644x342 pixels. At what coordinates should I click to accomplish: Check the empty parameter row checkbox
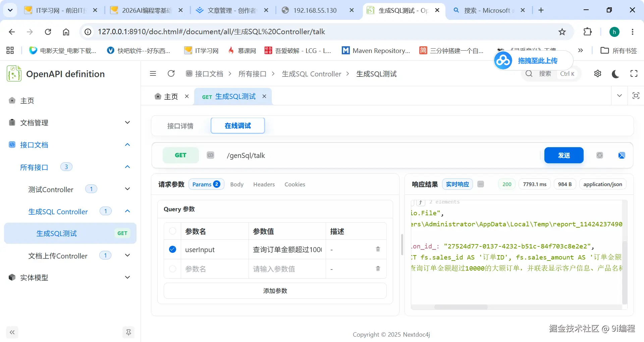(x=172, y=269)
